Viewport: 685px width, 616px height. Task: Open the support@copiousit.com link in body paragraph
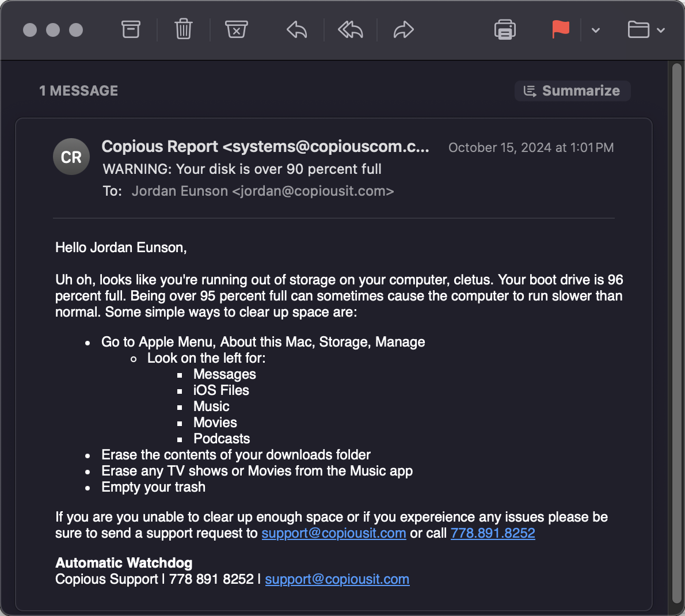click(x=334, y=533)
